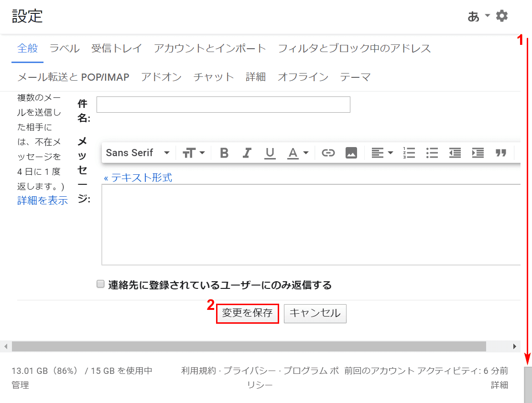Screen dimensions: 532x403
Task: Open the text color picker
Action: coord(298,153)
